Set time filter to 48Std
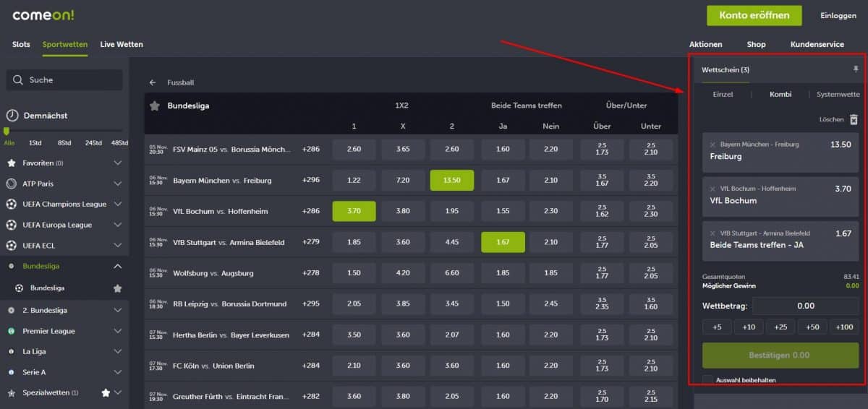Viewport: 868px width, 409px height. [119, 143]
